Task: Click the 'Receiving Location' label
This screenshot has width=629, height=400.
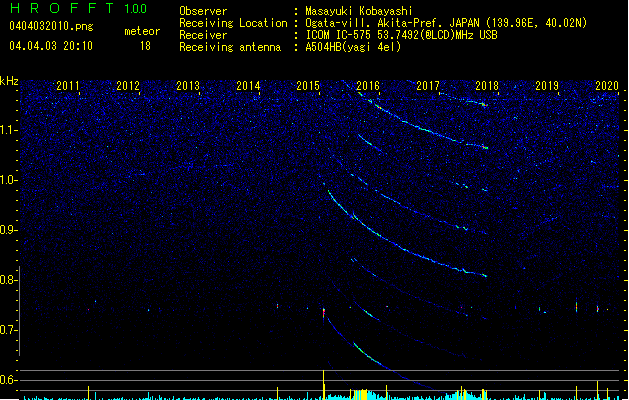Action: (233, 23)
